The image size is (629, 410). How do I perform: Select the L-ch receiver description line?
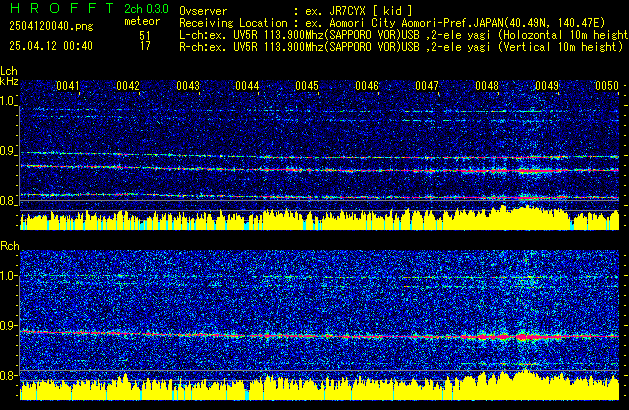(404, 35)
